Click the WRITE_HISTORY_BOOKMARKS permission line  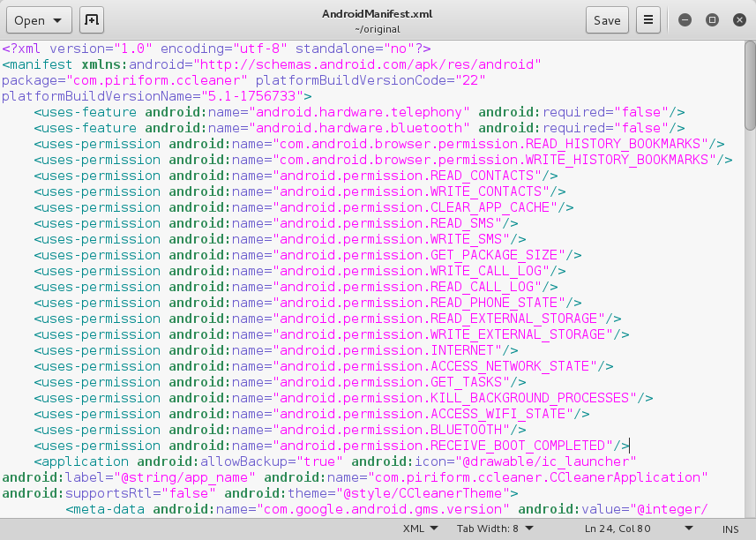point(383,160)
